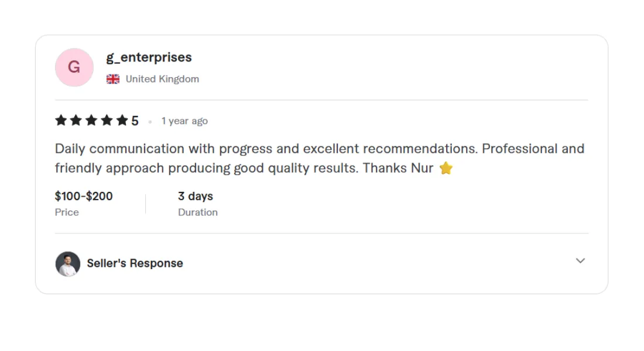Click the yellow star emoji after Nur
The image size is (644, 351).
(x=446, y=168)
